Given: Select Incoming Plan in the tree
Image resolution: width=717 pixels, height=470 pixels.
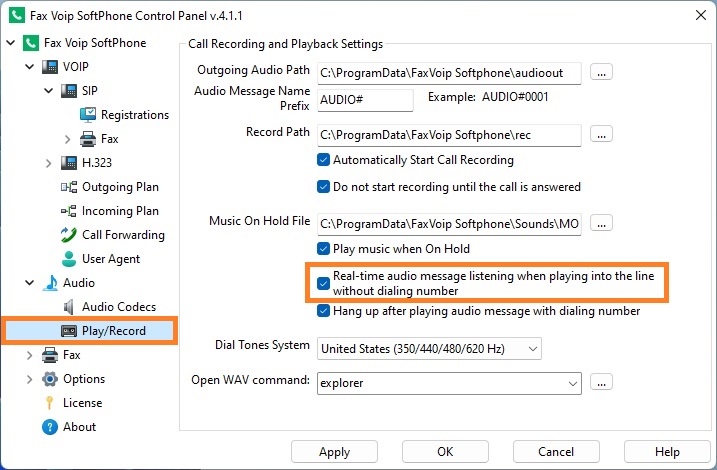Looking at the screenshot, I should [x=120, y=211].
